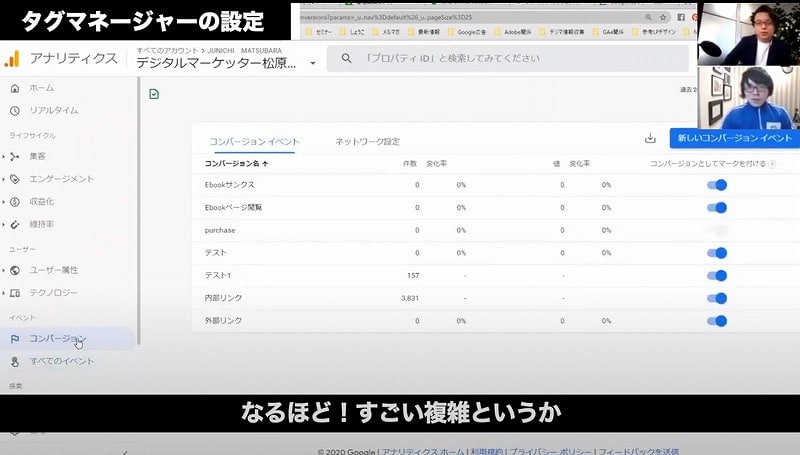Image resolution: width=800 pixels, height=455 pixels.
Task: Toggle conversion switch for テスト1
Action: click(717, 276)
